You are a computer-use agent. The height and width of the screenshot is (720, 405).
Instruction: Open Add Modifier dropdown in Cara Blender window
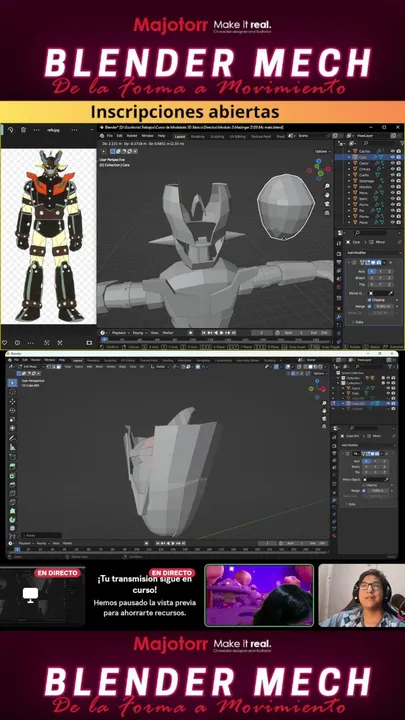pos(373,253)
